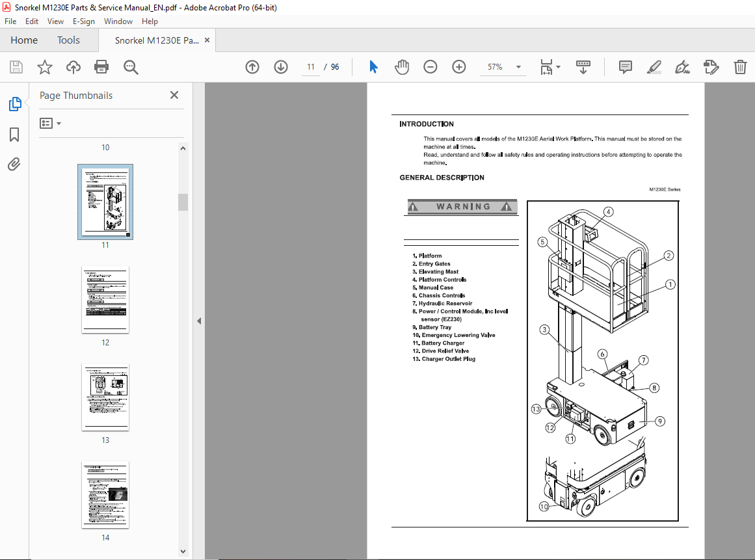Show Page Thumbnails pane icon
This screenshot has height=560, width=755.
(15, 103)
